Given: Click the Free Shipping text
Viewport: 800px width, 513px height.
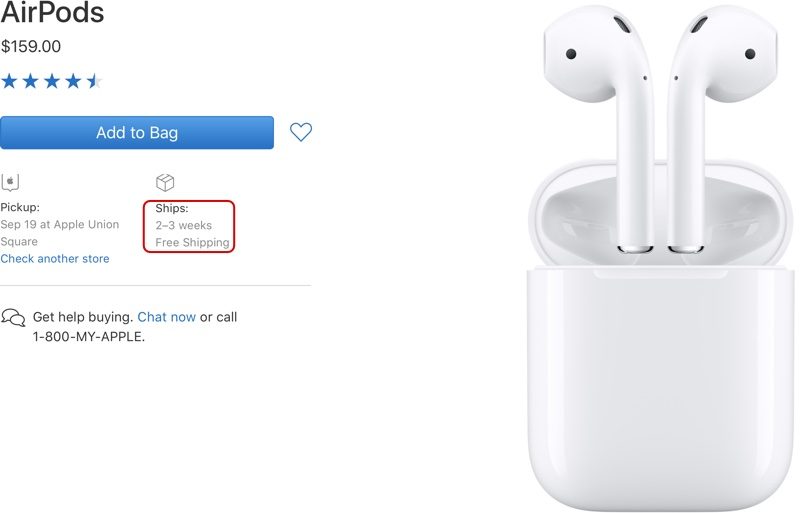Looking at the screenshot, I should click(x=192, y=242).
